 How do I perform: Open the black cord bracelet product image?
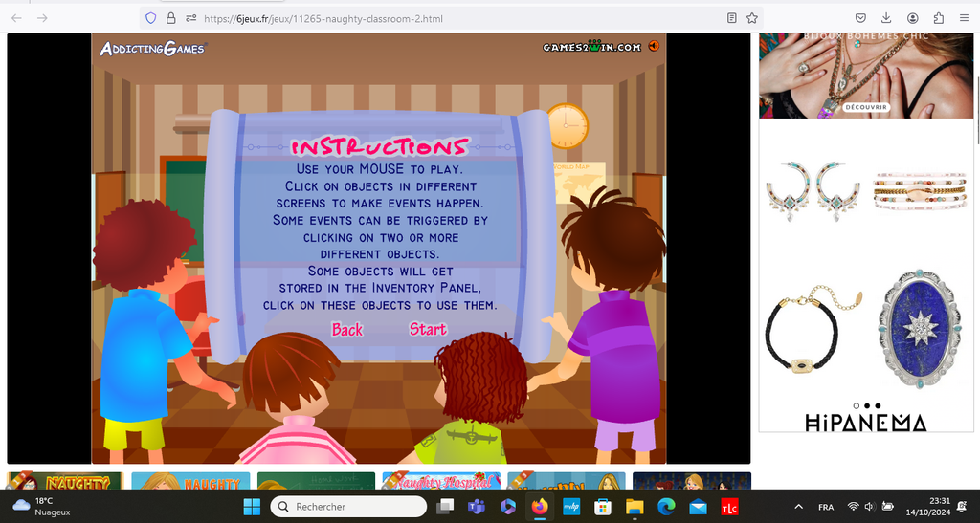(x=813, y=330)
